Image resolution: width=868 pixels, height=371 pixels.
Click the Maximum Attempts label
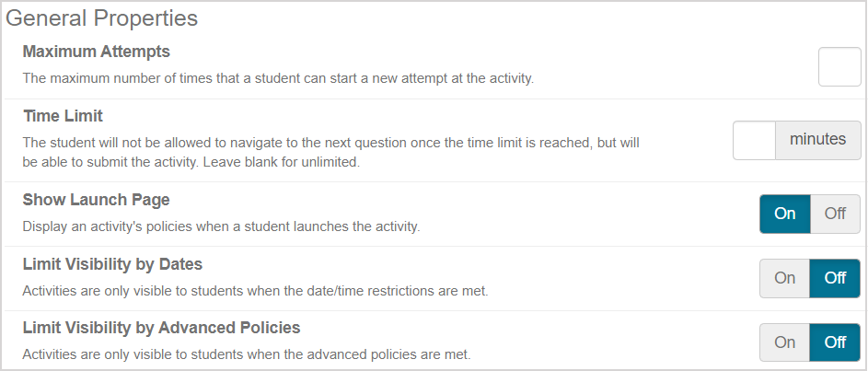(x=97, y=52)
